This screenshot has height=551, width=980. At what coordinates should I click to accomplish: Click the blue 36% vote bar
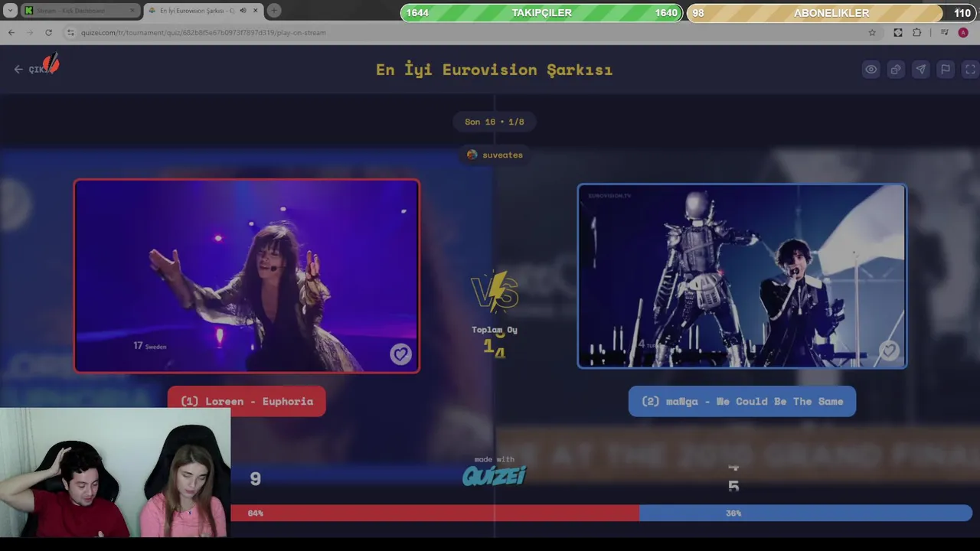point(805,514)
